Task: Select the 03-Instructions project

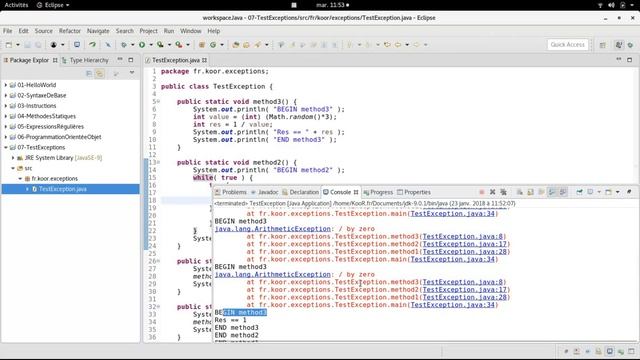Action: [x=37, y=106]
